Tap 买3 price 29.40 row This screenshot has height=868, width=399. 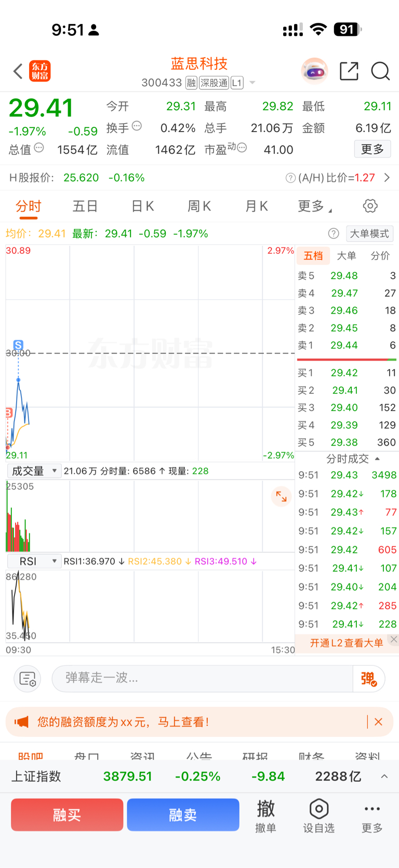[347, 408]
